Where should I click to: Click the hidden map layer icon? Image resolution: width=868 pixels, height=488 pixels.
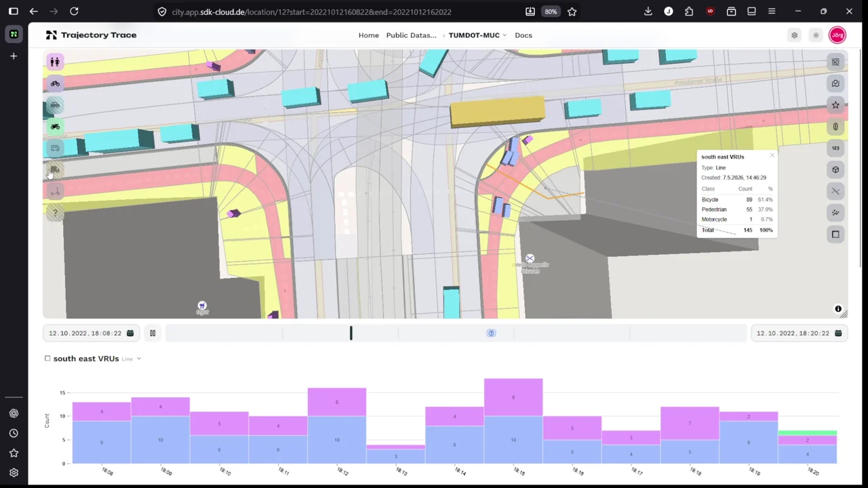[x=835, y=62]
